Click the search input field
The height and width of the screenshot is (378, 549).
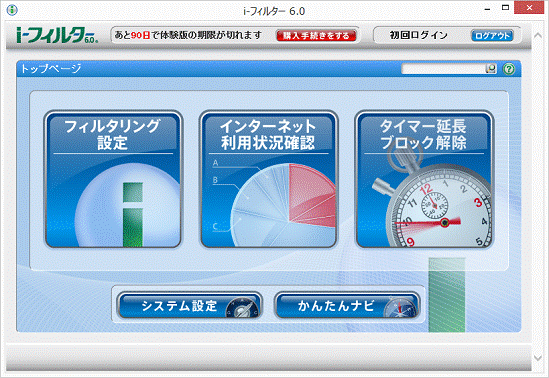coord(444,69)
